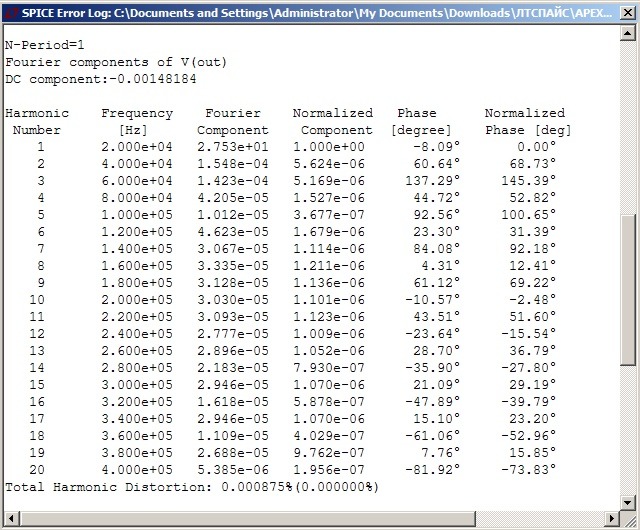This screenshot has height=530, width=640.
Task: Click Fourier component 2.896e-05
Action: [233, 351]
